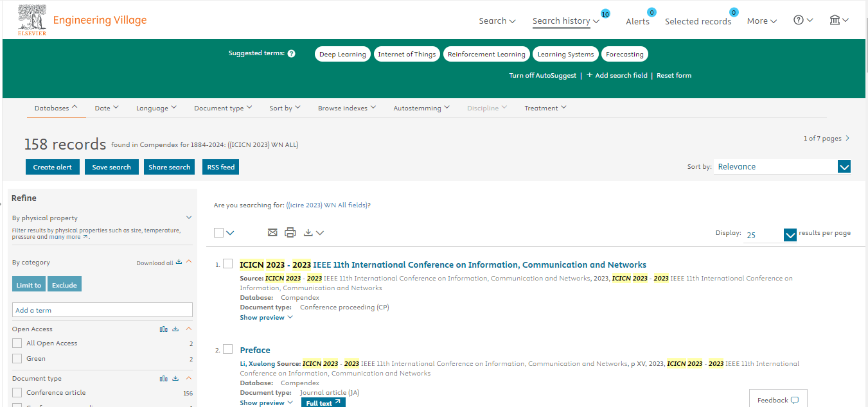Viewport: 868px width, 407px height.
Task: Collapse the Open Access facet
Action: pos(189,329)
